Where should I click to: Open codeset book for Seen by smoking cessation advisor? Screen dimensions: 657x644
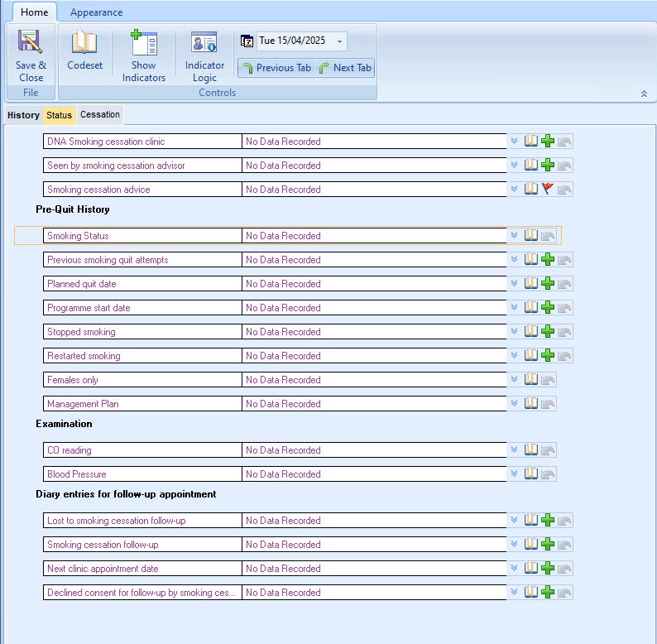pos(531,165)
